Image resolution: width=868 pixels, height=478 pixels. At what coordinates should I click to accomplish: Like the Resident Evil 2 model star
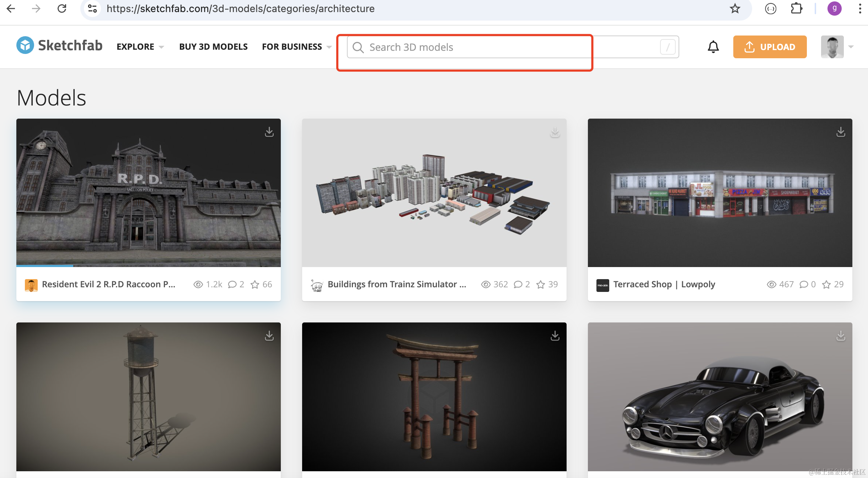pyautogui.click(x=255, y=284)
